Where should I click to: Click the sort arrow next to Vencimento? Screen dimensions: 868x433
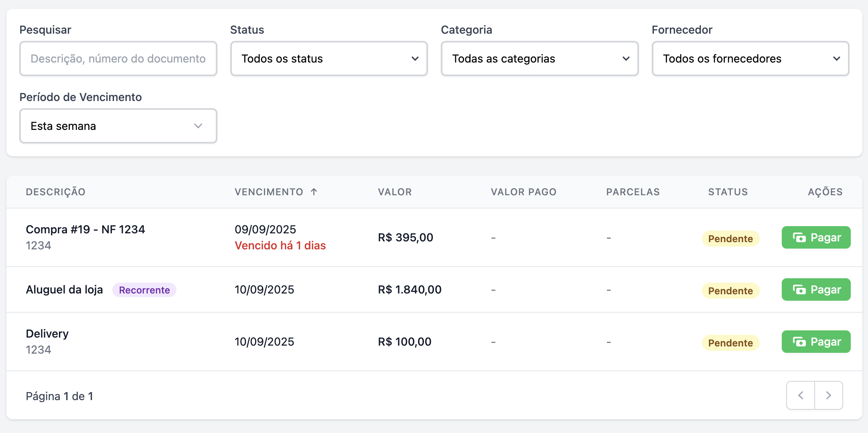314,192
